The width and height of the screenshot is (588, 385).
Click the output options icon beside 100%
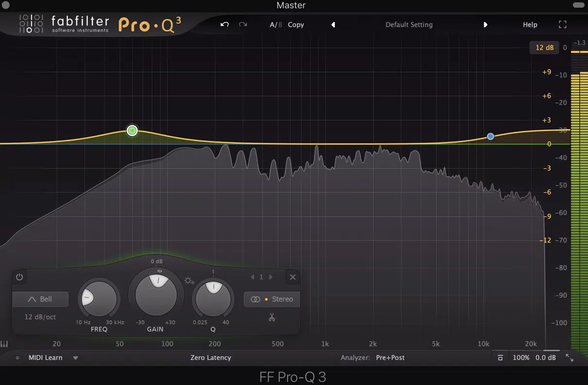pyautogui.click(x=500, y=358)
